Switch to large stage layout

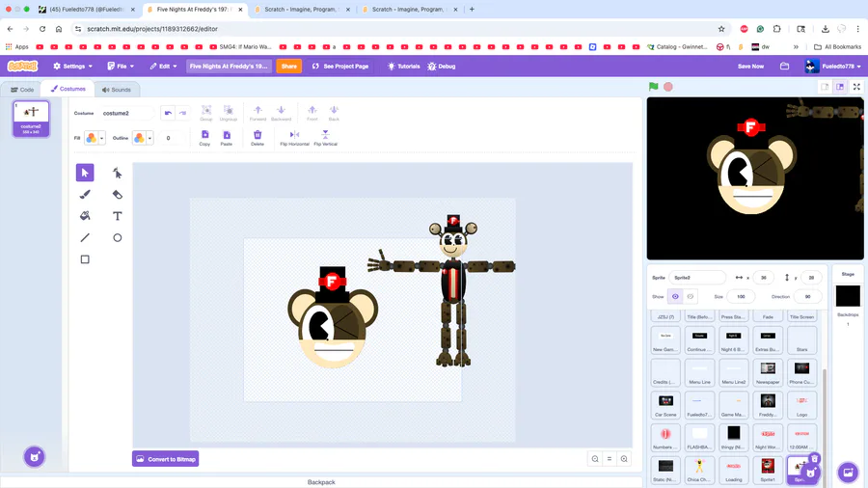(x=840, y=87)
